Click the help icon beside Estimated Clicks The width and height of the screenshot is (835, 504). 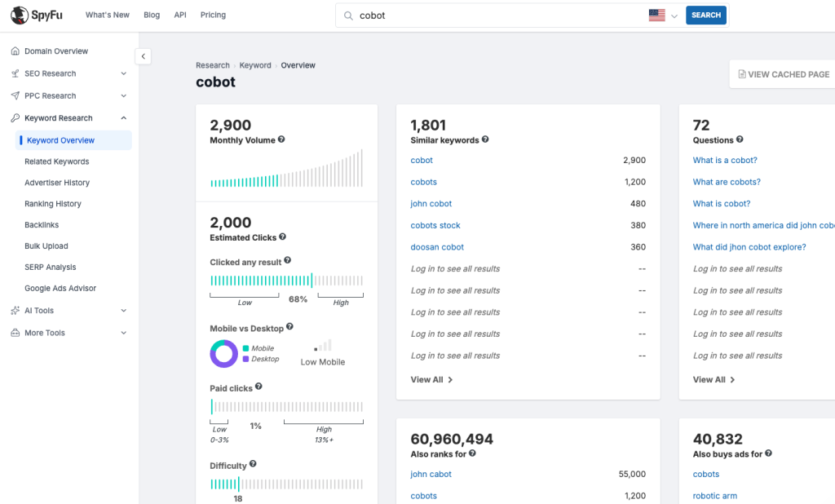(x=283, y=237)
